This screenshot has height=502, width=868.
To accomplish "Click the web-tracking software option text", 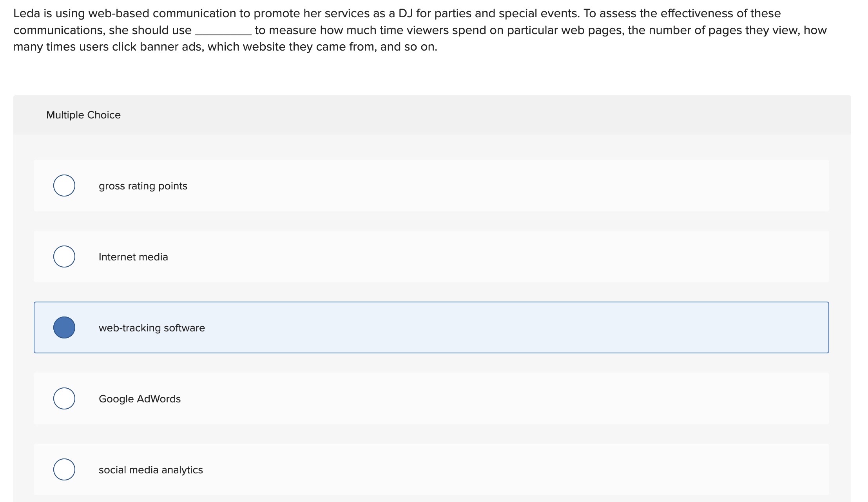I will (x=151, y=327).
